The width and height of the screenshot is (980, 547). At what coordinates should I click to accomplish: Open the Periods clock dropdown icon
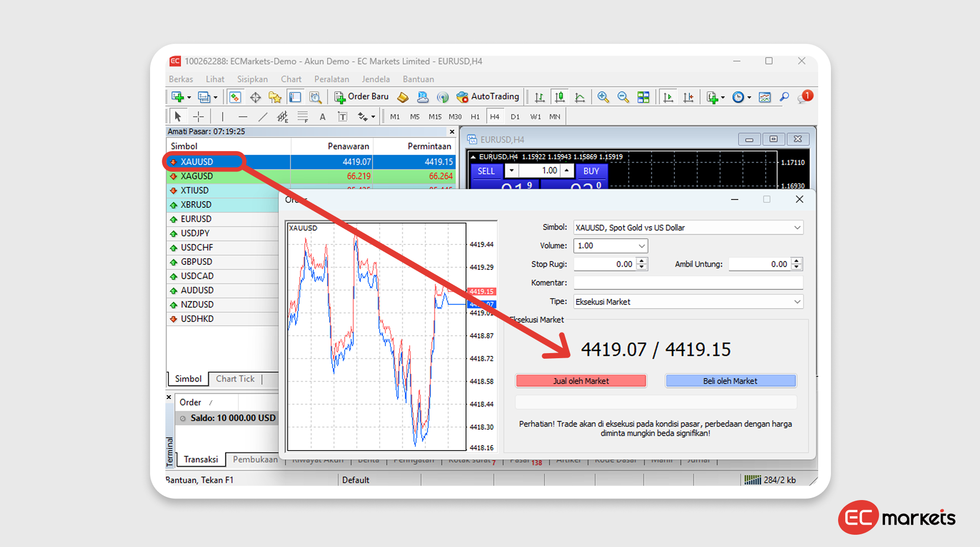click(742, 97)
